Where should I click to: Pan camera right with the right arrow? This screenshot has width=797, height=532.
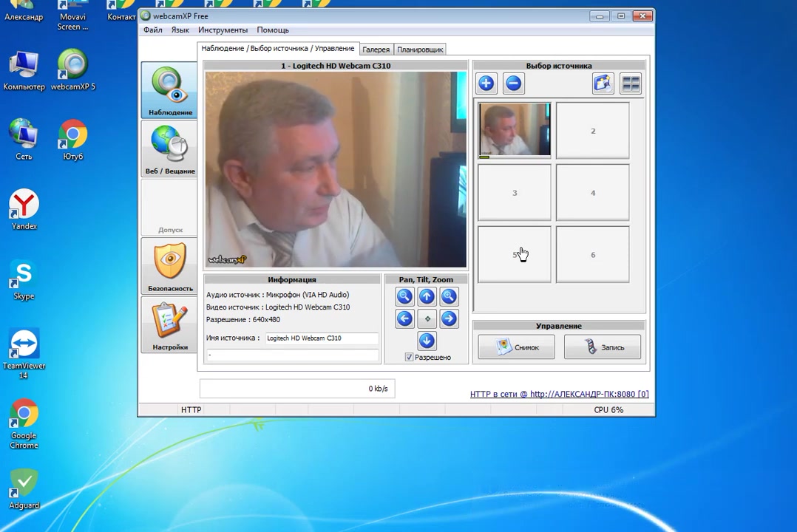(x=449, y=318)
